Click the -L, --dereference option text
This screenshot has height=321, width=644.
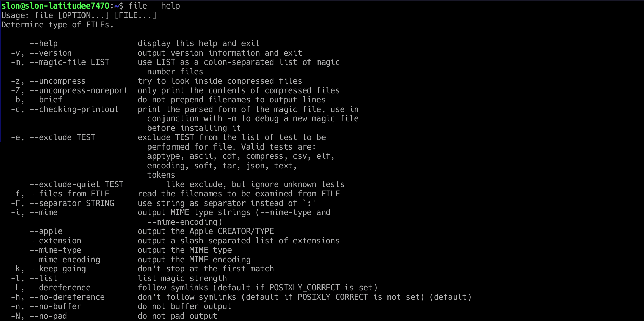click(x=51, y=288)
